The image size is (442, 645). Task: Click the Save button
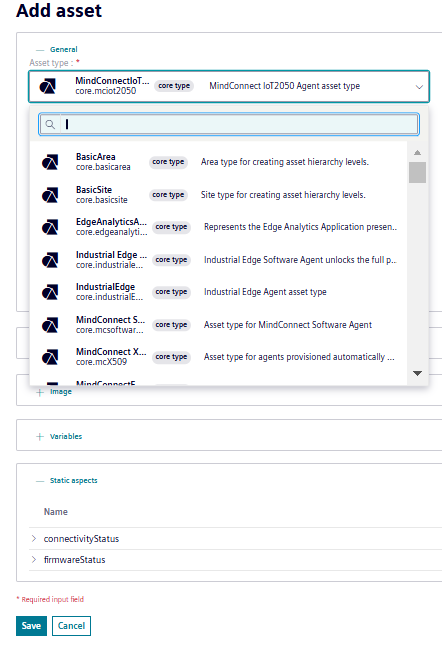pyautogui.click(x=31, y=626)
